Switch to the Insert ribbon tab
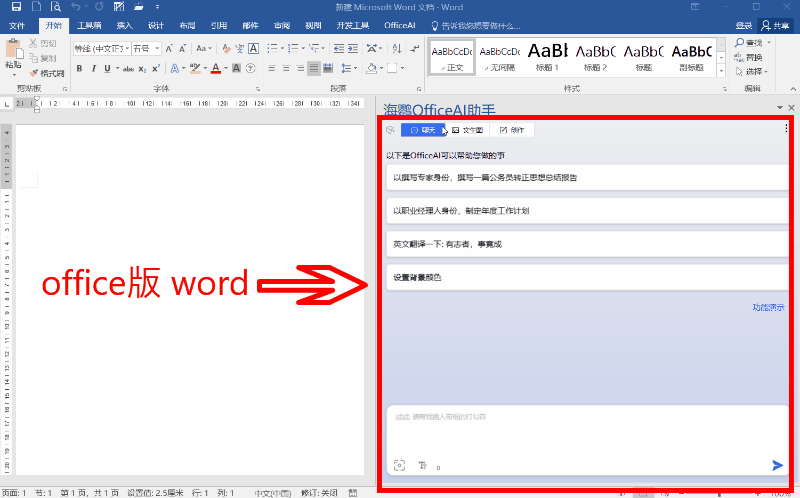Screen dimensions: 800x498 click(124, 26)
